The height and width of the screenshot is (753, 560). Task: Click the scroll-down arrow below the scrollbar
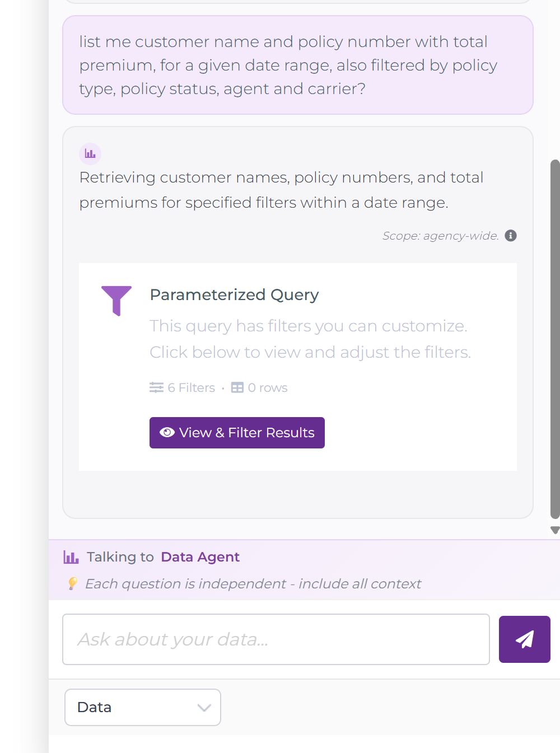pyautogui.click(x=554, y=530)
